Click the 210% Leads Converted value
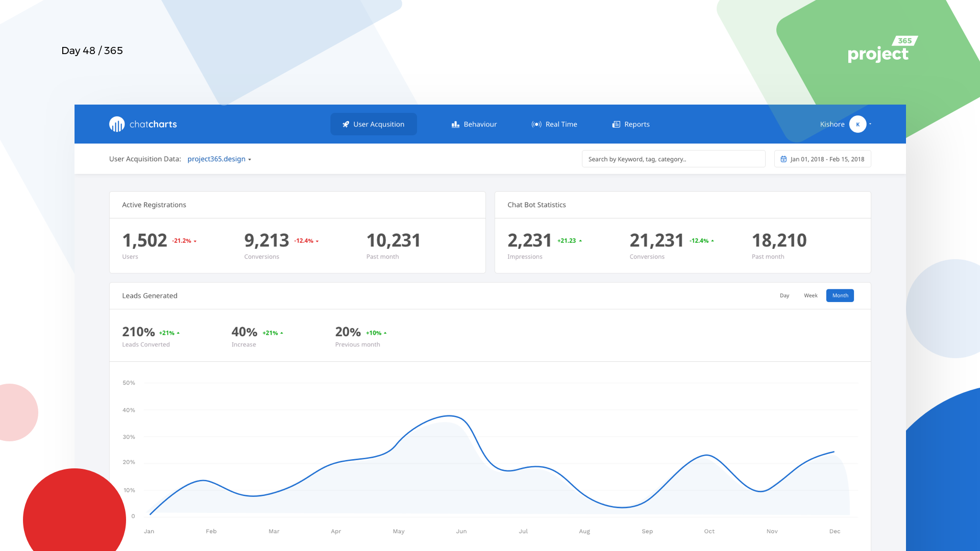The width and height of the screenshot is (980, 551). pyautogui.click(x=138, y=332)
